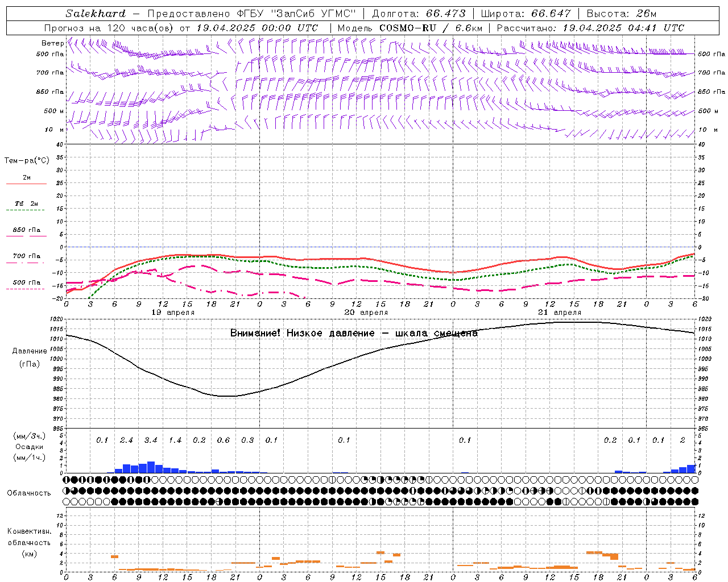This screenshot has width=728, height=582.
Task: Click the Широта: 66.647 value
Action: [x=526, y=14]
